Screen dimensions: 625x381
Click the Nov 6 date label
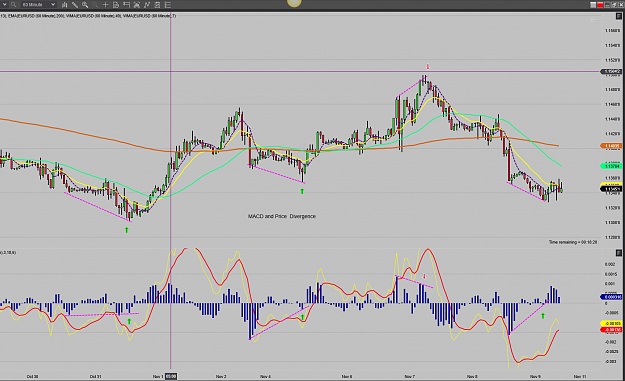[x=347, y=376]
